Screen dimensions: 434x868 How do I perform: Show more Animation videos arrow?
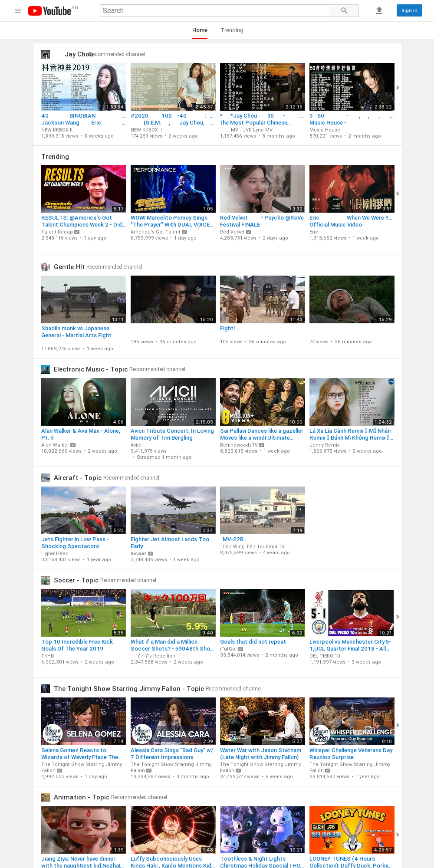(x=398, y=835)
